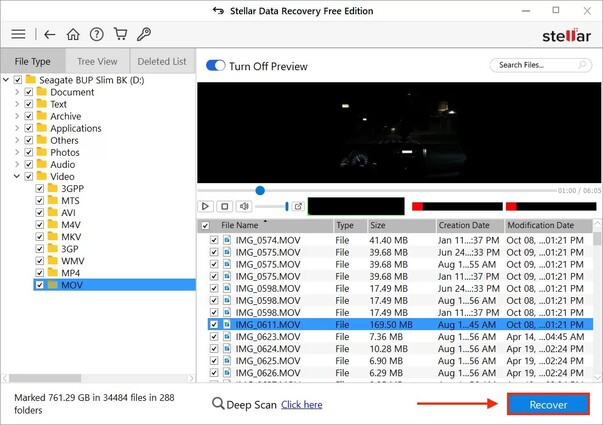Uncheck the Photos folder checkbox

coord(29,152)
